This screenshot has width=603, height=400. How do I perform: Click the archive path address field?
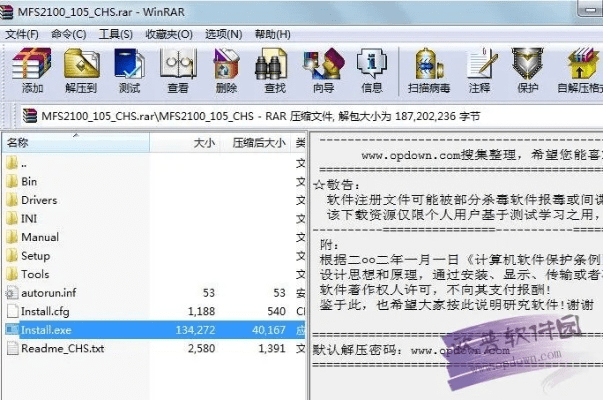(x=311, y=116)
